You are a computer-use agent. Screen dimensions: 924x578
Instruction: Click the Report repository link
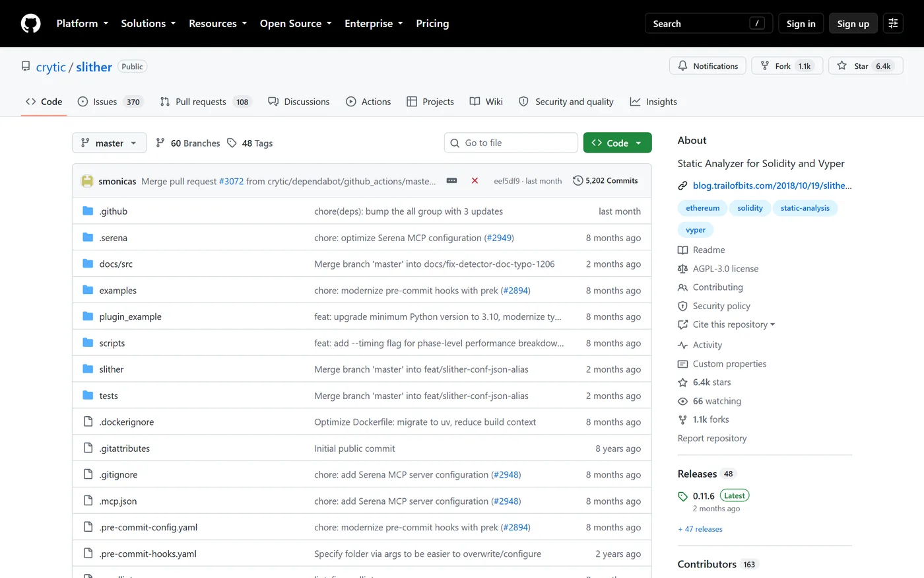(x=712, y=439)
